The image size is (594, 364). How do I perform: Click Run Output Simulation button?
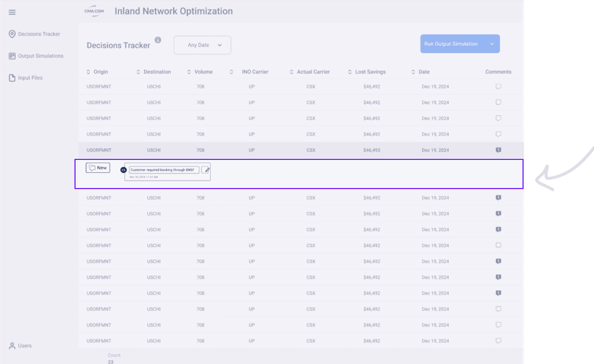451,44
